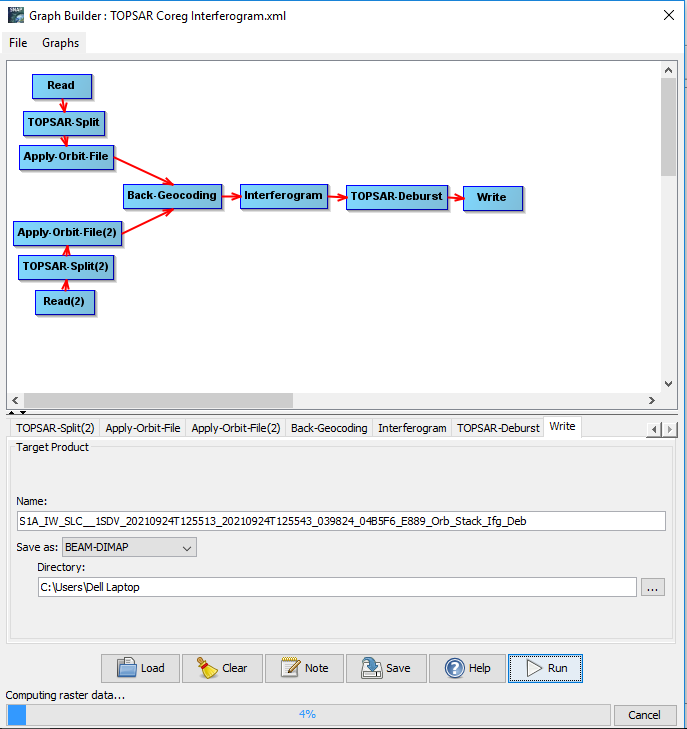Select the Read node in graph
687x729 pixels.
61,86
